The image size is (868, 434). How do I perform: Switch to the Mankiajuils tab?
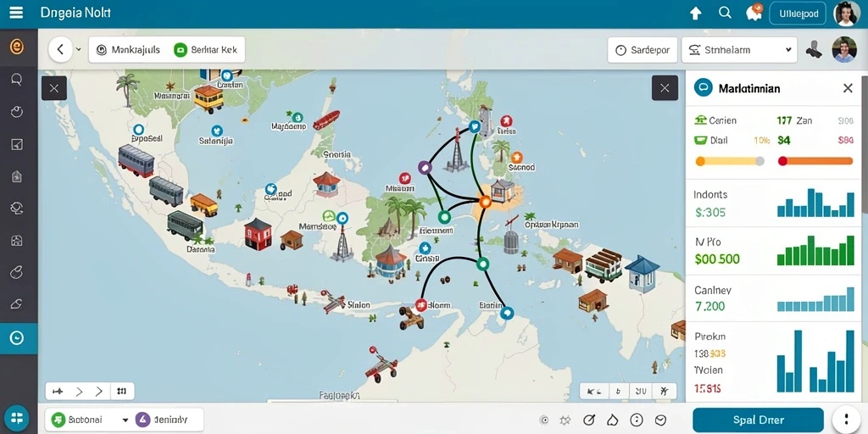129,50
